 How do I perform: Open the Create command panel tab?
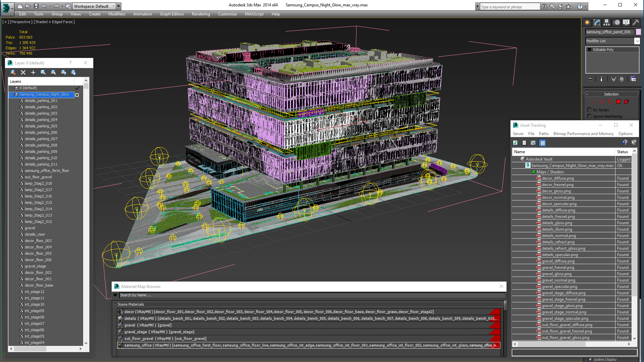[587, 22]
